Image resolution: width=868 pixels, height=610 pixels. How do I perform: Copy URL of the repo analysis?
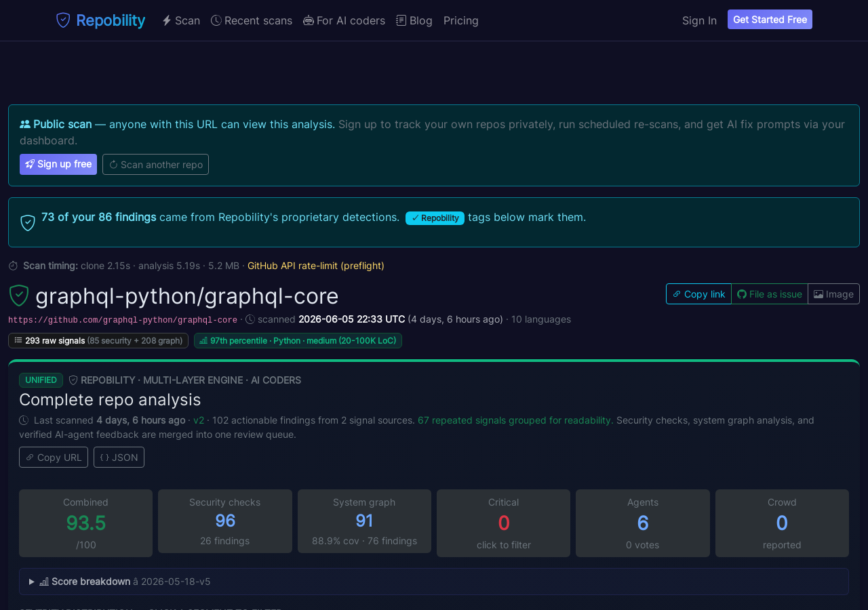click(x=54, y=457)
